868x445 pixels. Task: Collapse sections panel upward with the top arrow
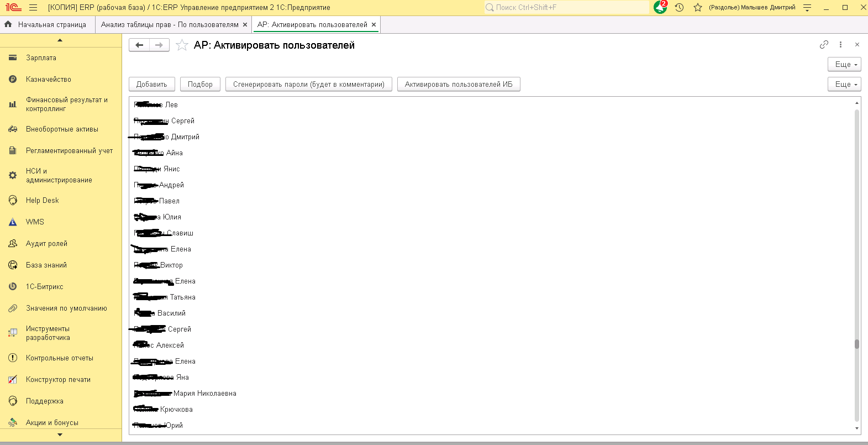click(x=60, y=40)
